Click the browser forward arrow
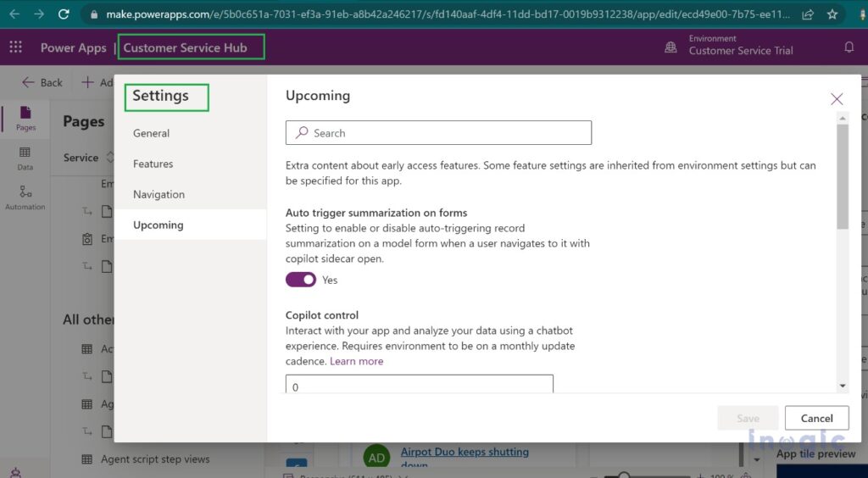868x478 pixels. (x=39, y=14)
